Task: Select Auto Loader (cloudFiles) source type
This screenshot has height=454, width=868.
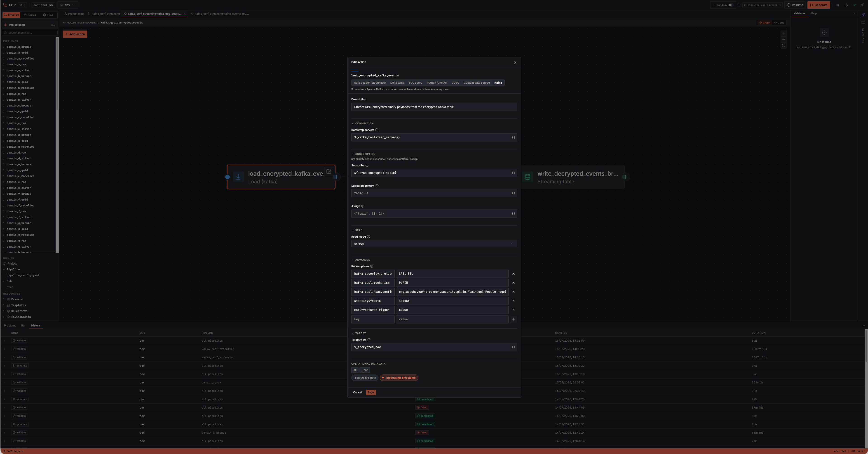Action: tap(370, 83)
